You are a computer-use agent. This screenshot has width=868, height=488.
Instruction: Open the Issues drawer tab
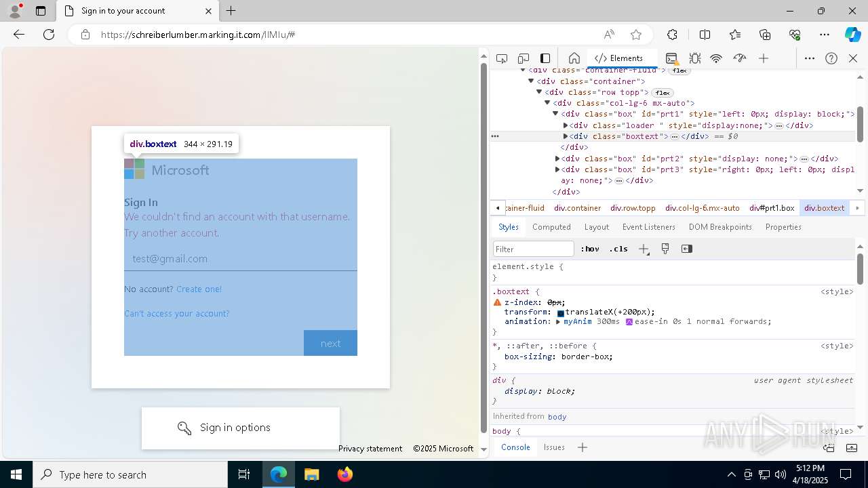(554, 447)
